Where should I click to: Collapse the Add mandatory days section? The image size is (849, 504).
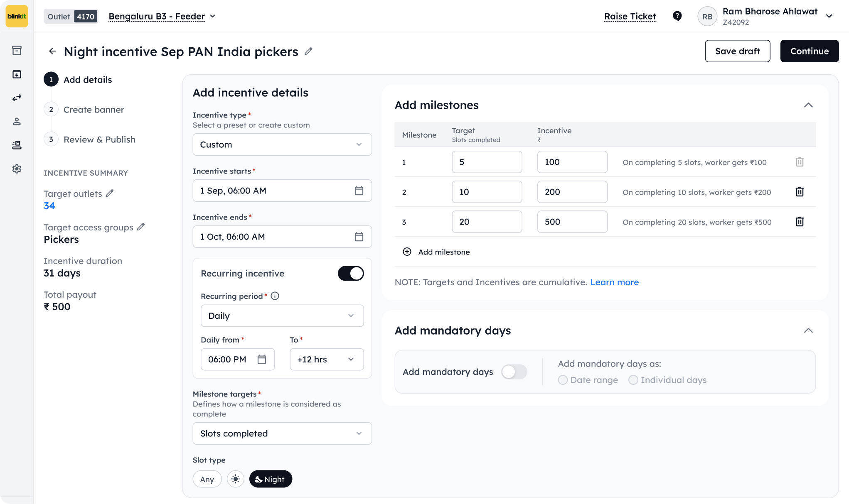click(x=808, y=330)
